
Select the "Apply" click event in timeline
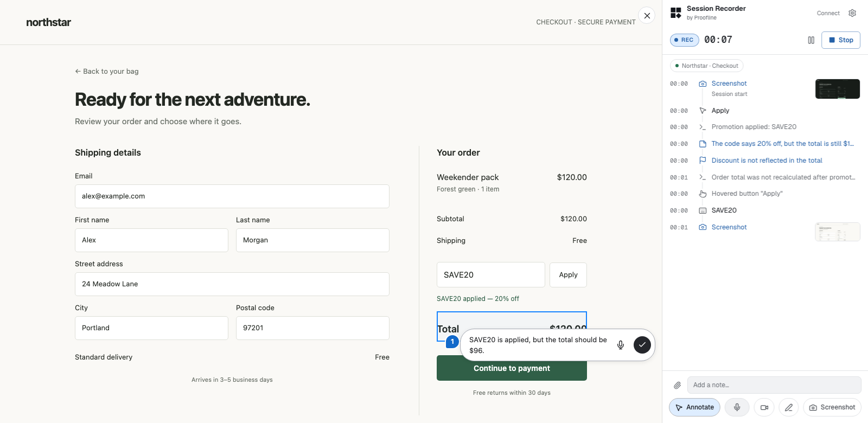(x=720, y=111)
